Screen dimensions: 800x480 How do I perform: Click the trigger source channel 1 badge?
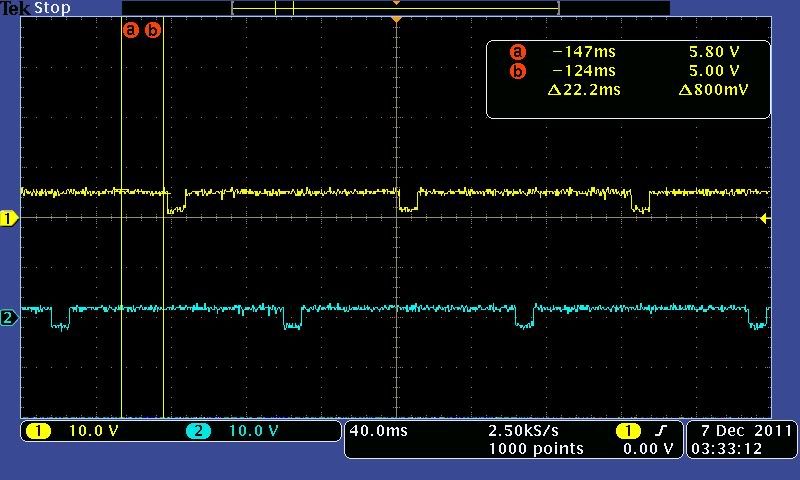(627, 431)
